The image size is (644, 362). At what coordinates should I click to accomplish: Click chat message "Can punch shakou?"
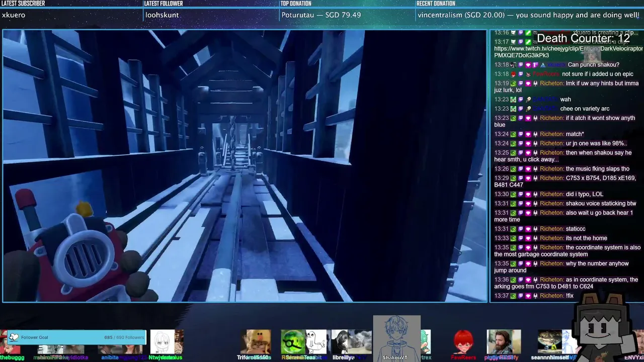pos(593,65)
